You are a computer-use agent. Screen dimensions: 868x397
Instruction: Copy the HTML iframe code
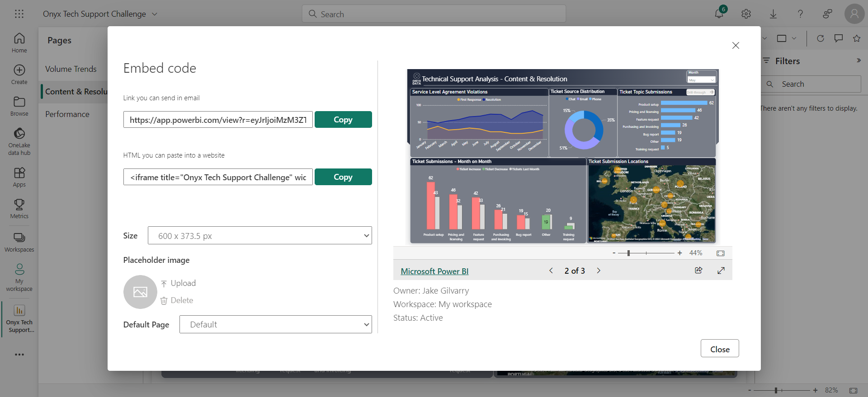[x=343, y=177]
